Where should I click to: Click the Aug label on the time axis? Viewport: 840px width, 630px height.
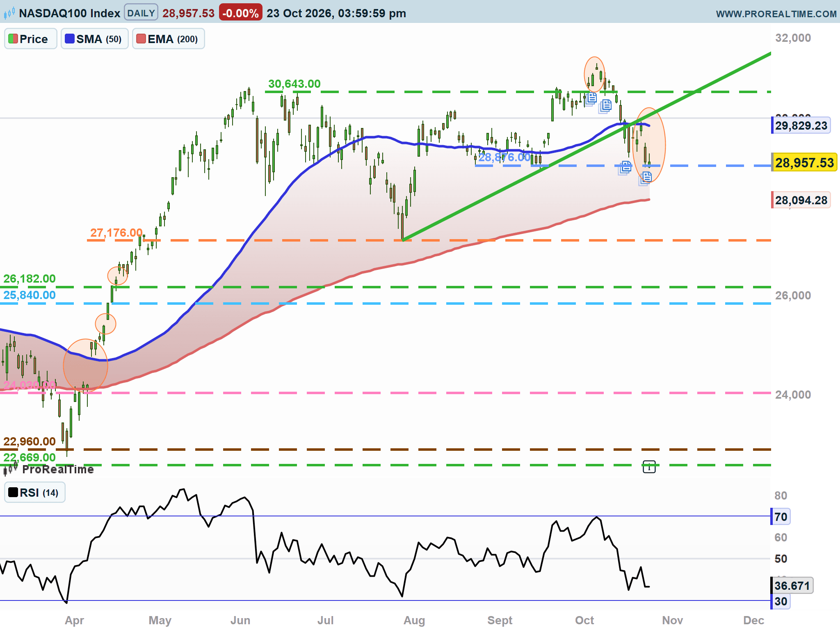click(414, 620)
